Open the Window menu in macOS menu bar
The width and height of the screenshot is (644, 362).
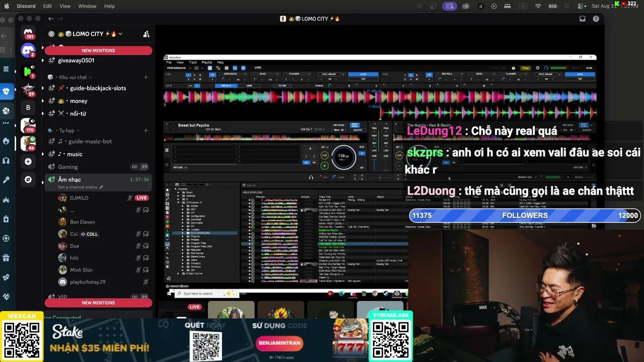click(87, 6)
